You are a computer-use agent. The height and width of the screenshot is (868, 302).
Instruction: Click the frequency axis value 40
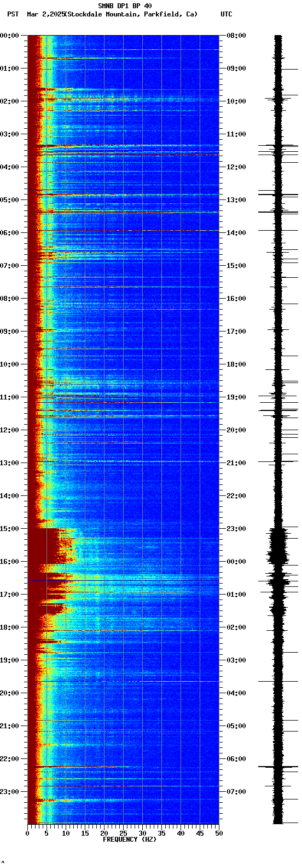181,833
